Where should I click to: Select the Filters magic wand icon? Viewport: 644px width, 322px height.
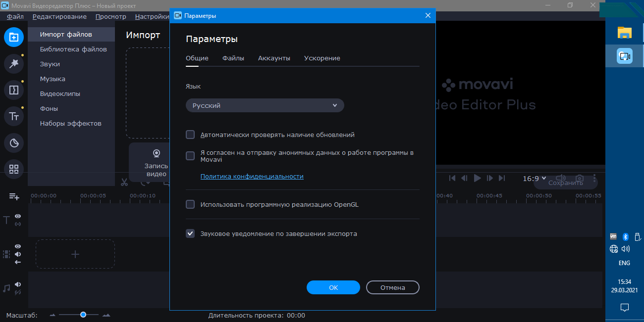[14, 63]
